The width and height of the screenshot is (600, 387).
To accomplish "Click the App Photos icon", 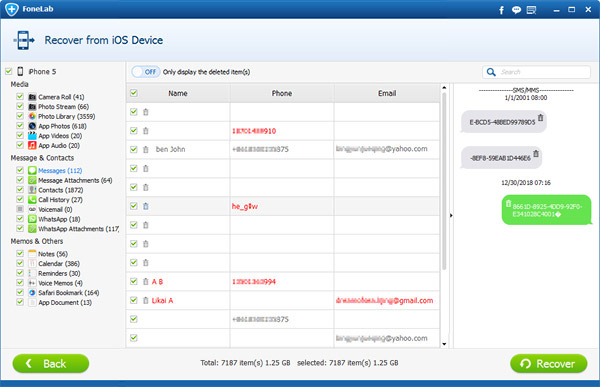I will pos(32,126).
